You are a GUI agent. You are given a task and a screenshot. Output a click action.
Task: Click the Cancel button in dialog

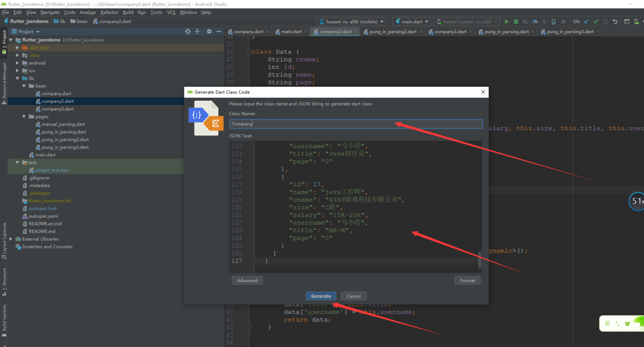click(354, 296)
